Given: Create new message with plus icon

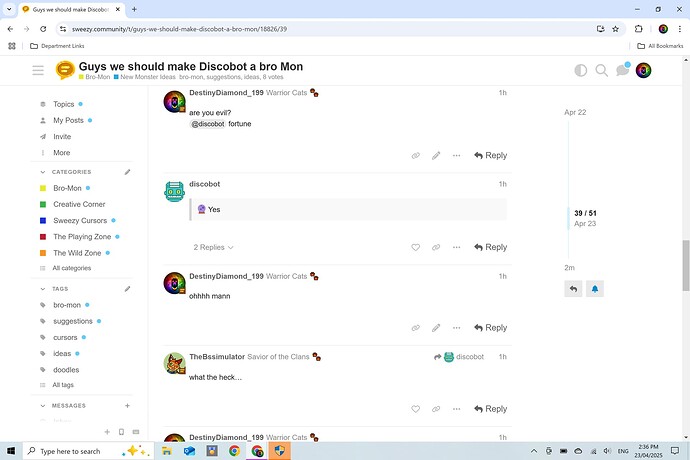Looking at the screenshot, I should pyautogui.click(x=127, y=406).
